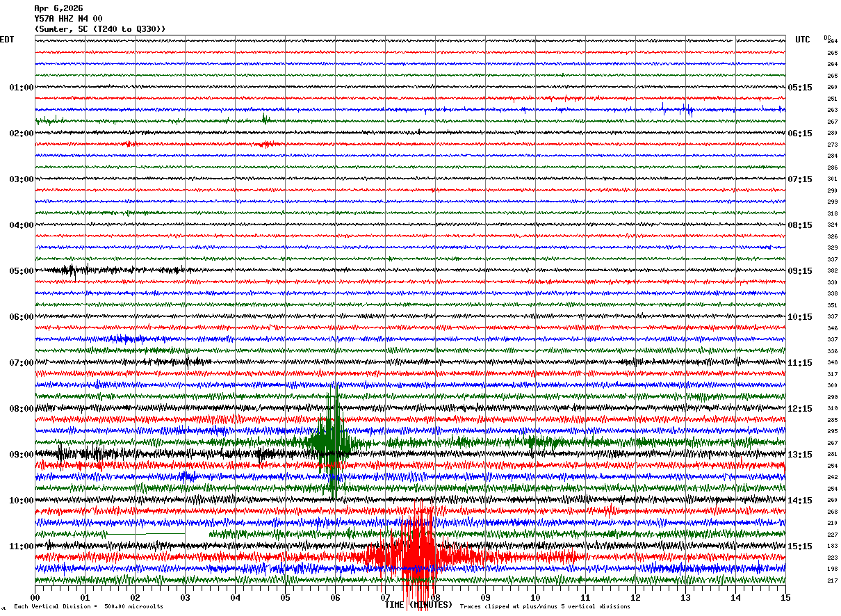Click the location text '(Sumter, SC (T240 to Q330))'
The image size is (841, 616).
pyautogui.click(x=100, y=29)
